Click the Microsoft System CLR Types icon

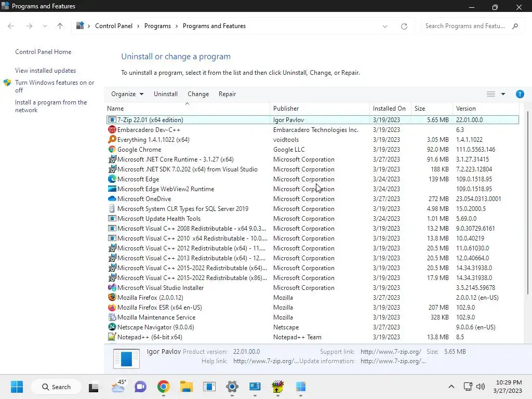point(112,208)
